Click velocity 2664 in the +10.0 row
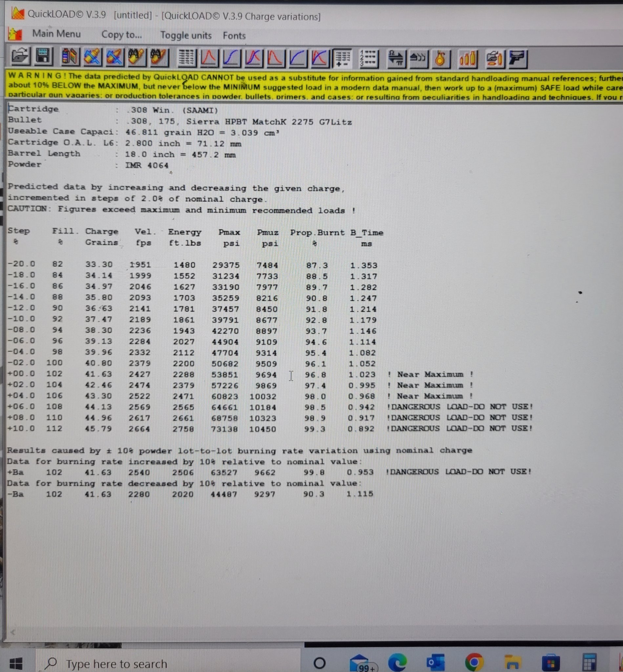 [139, 429]
